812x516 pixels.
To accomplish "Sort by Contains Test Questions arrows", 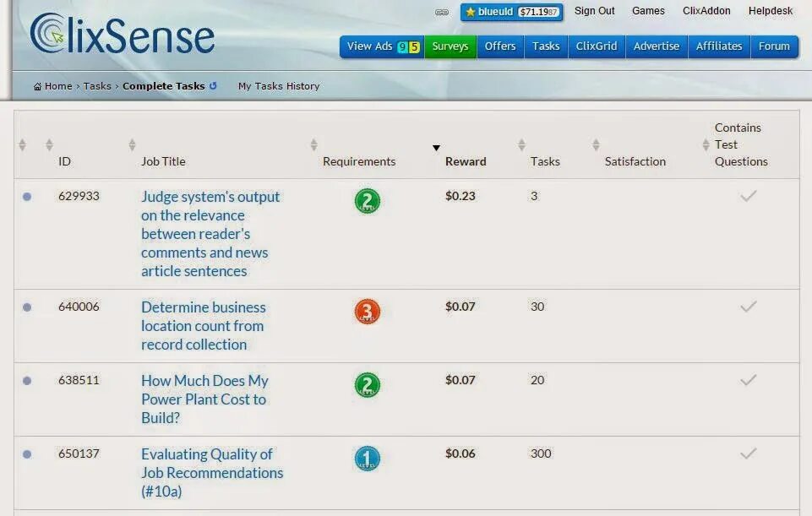I will point(706,145).
